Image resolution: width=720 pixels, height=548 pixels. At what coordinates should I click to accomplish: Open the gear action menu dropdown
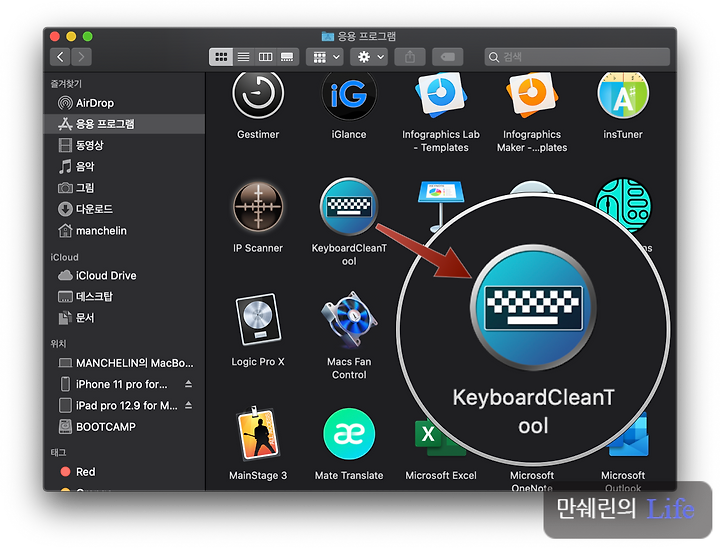coord(370,57)
